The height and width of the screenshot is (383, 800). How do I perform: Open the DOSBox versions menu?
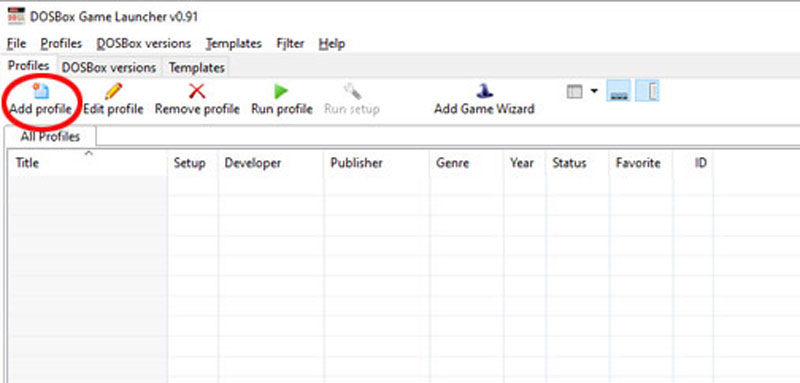coord(144,44)
